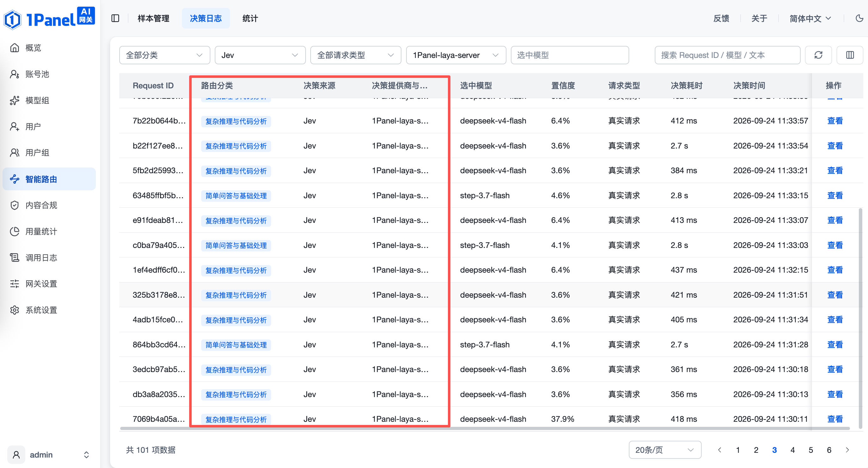Image resolution: width=868 pixels, height=468 pixels.
Task: Click the 决策耗时 column header
Action: tap(686, 85)
